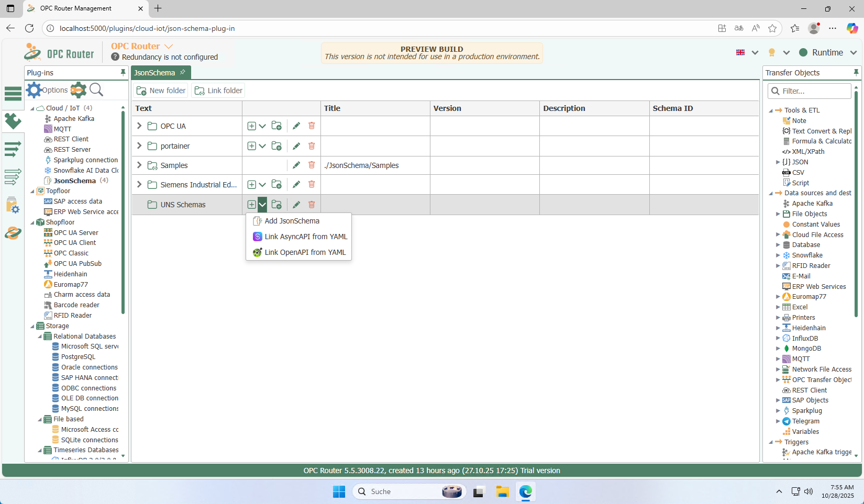Click the plug-in puzzle icon in left sidebar

13,121
